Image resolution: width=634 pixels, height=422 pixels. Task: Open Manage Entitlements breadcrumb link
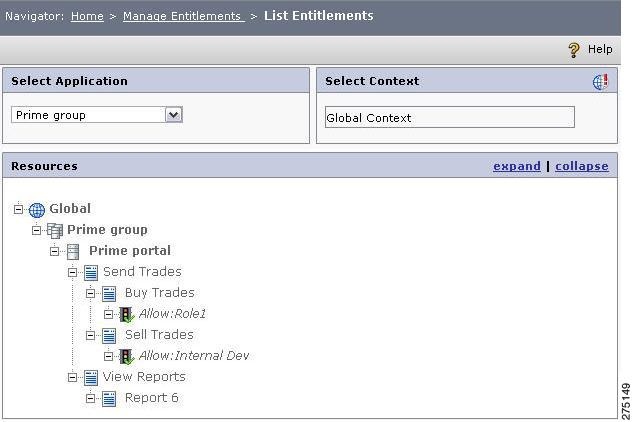pyautogui.click(x=184, y=16)
